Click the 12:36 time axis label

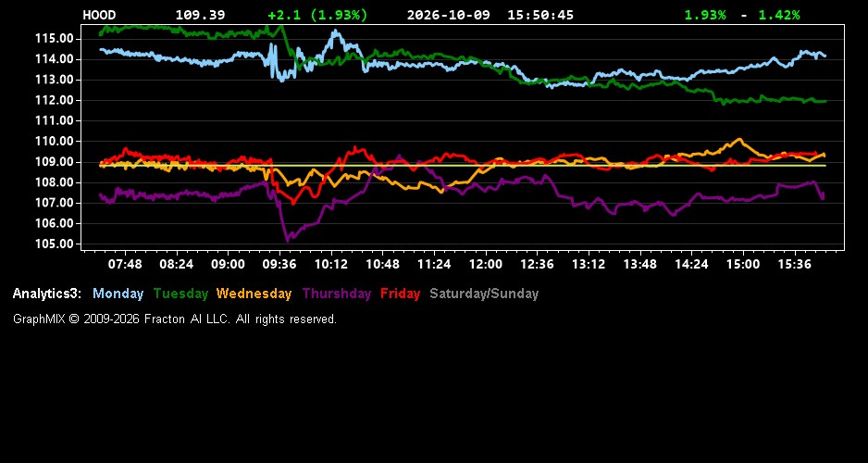point(537,264)
